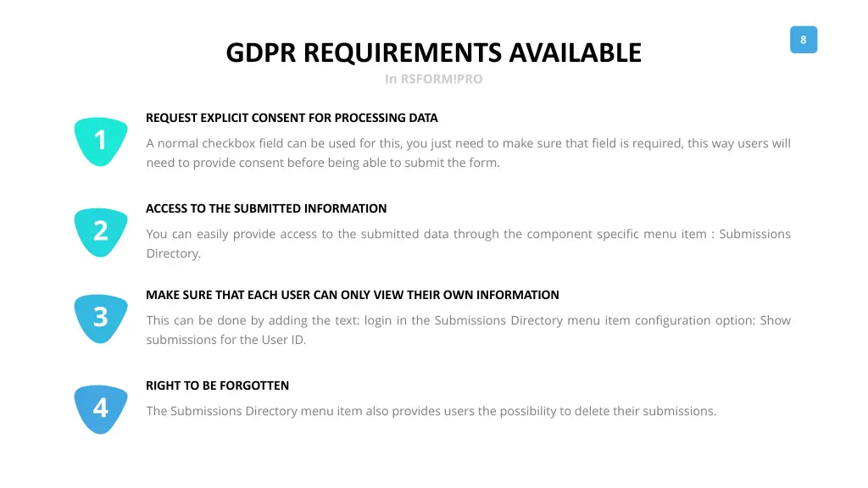Click the 'Make sure that each user' heading
This screenshot has width=868, height=488.
tap(352, 295)
